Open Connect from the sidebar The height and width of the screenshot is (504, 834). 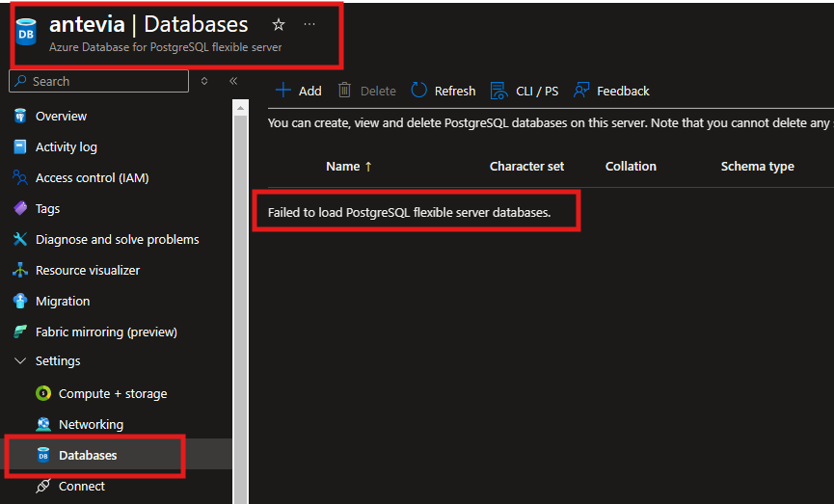[82, 486]
